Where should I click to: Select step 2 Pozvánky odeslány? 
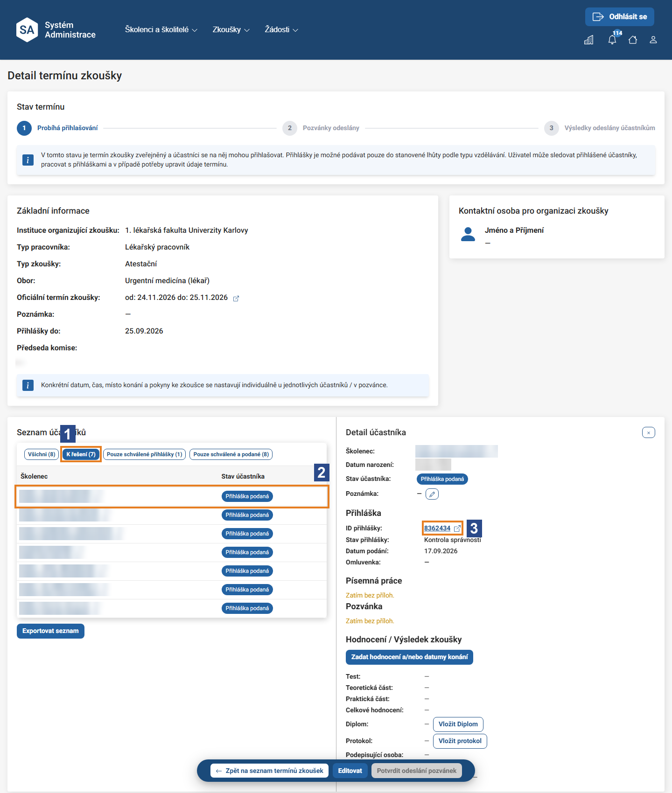321,128
